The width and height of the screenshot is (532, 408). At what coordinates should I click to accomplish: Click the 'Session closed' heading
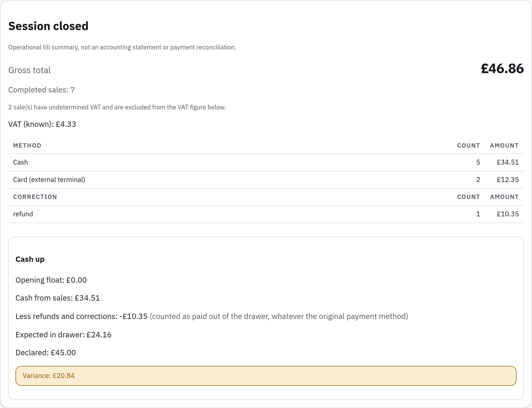click(48, 26)
